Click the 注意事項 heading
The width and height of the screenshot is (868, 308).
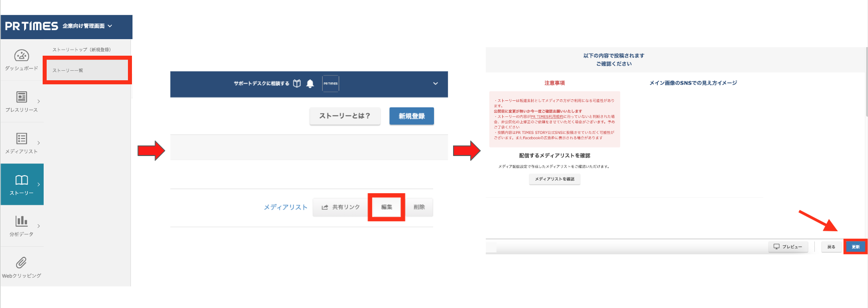[554, 83]
